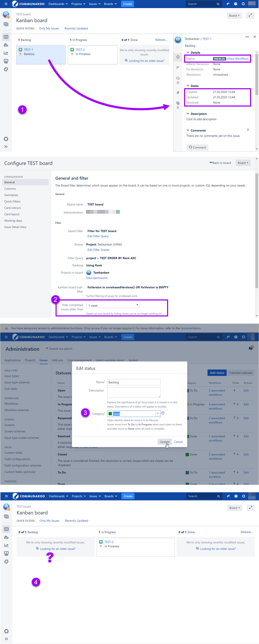Open puzzle add-ons sidebar icon beside TEST-1 board
This screenshot has height=644, width=259.
pos(6,69)
